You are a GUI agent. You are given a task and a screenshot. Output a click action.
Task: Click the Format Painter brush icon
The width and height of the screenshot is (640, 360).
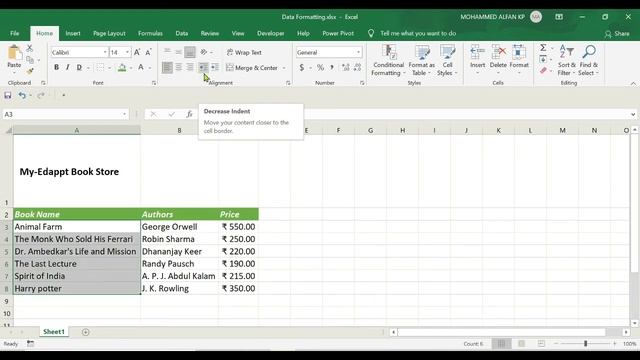30,71
